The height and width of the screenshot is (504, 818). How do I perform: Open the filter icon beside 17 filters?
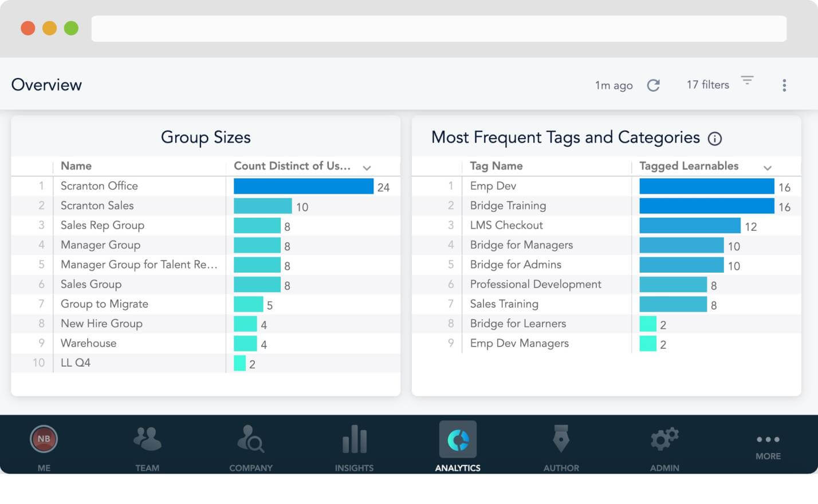point(747,80)
